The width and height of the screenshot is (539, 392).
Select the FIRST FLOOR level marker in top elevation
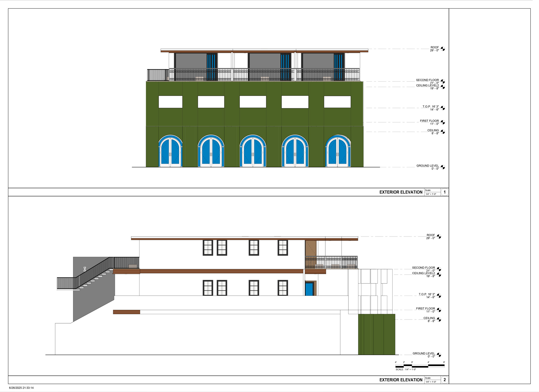[x=443, y=122]
